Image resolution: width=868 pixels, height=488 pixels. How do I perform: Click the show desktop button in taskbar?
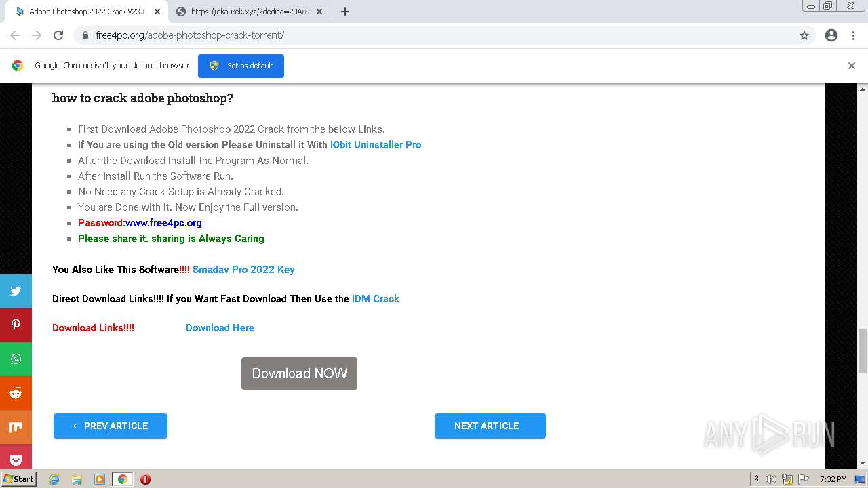[860, 479]
